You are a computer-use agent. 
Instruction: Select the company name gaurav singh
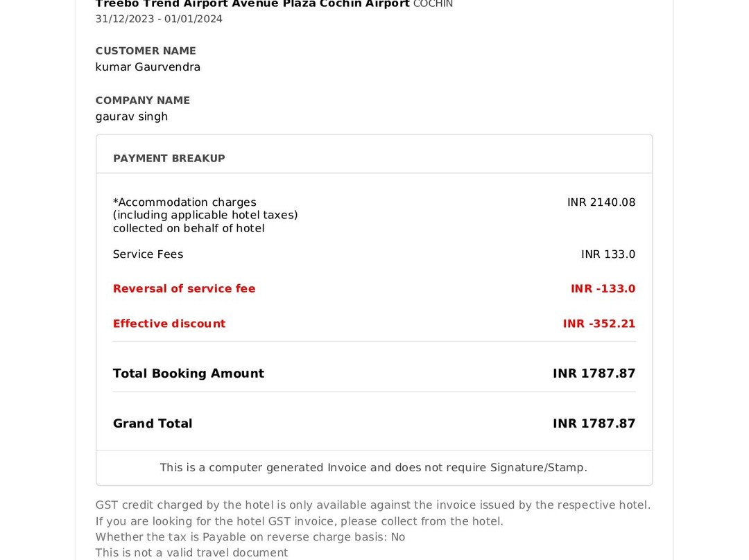(x=132, y=116)
